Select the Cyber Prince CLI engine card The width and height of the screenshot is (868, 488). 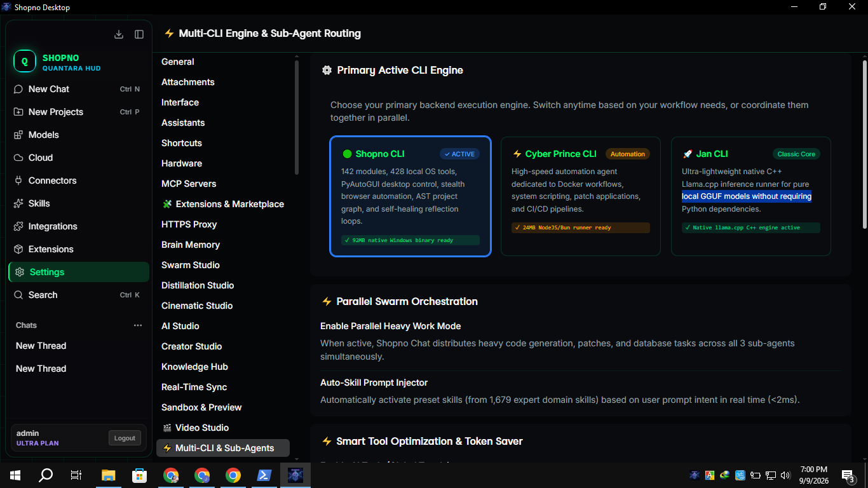click(x=581, y=196)
